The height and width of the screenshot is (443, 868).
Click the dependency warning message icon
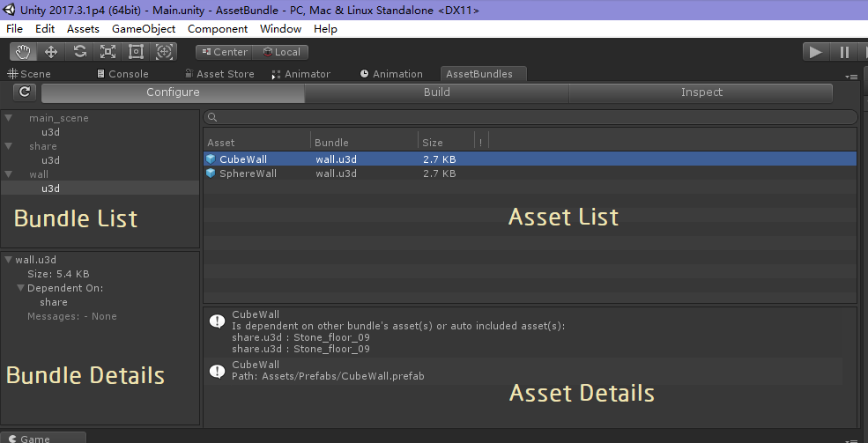(217, 321)
